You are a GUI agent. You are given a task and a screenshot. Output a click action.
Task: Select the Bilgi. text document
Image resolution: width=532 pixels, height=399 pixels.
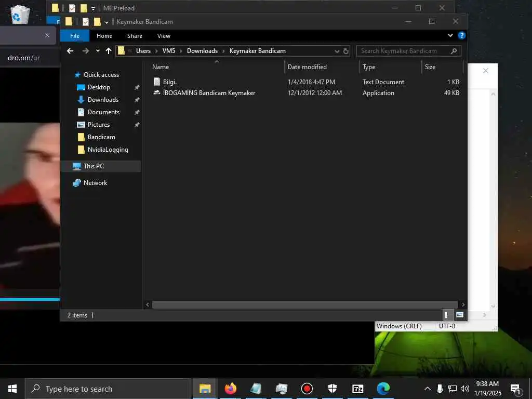click(x=170, y=82)
